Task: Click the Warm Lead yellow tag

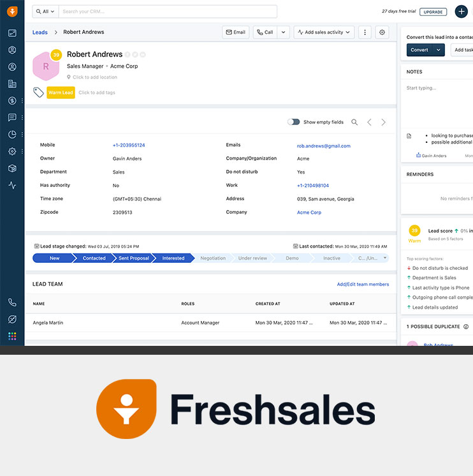Action: [61, 93]
